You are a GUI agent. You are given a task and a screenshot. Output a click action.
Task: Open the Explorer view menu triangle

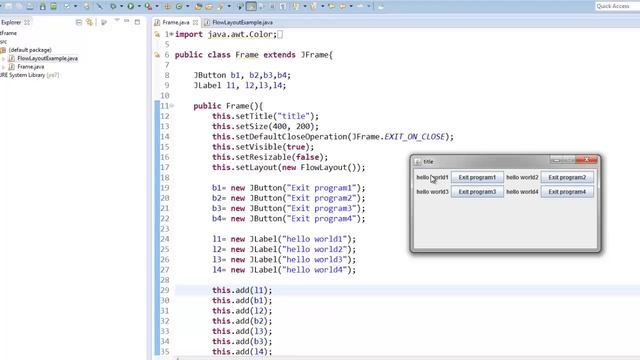click(117, 20)
